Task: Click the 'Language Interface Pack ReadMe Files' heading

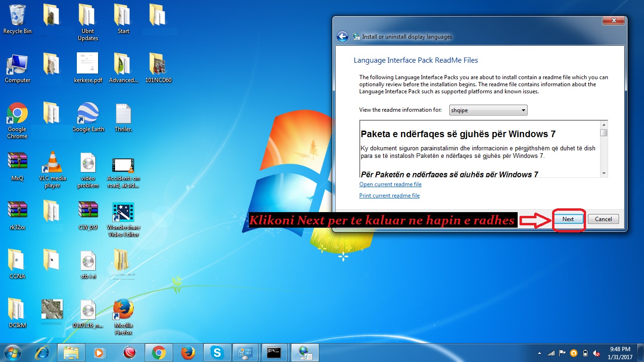Action: pos(416,60)
